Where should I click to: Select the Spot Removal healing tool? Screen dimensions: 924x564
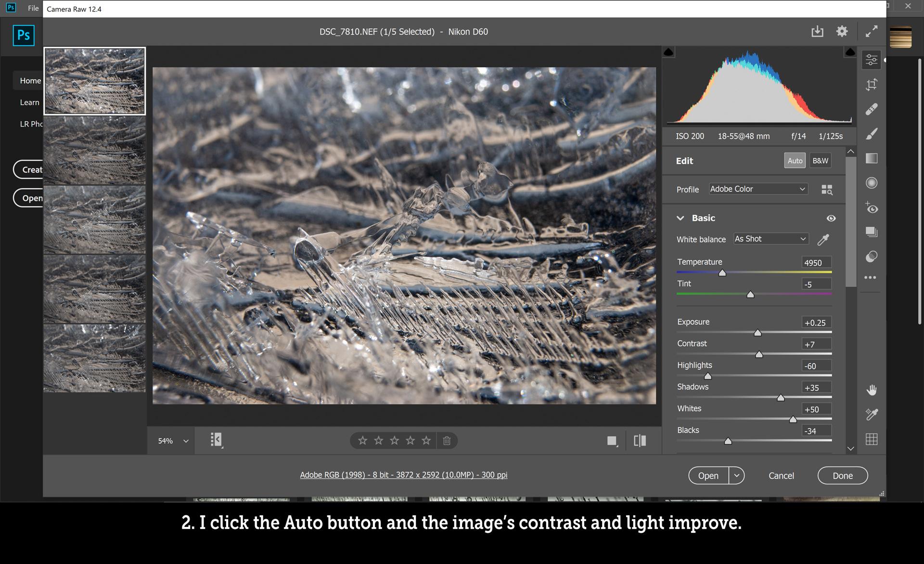click(x=871, y=109)
